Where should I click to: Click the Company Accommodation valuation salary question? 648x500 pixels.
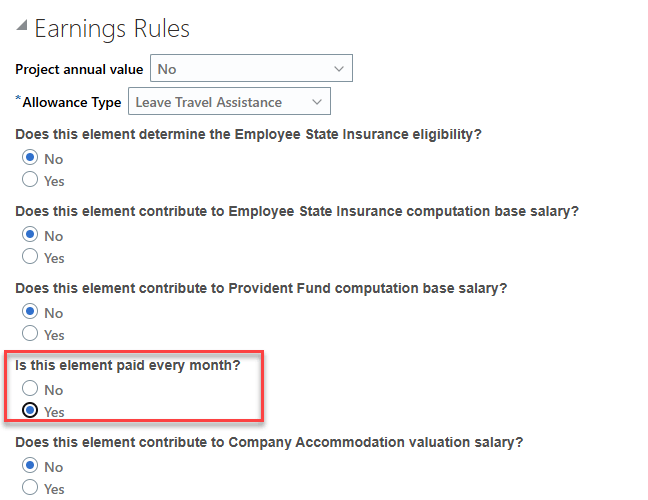[x=269, y=442]
